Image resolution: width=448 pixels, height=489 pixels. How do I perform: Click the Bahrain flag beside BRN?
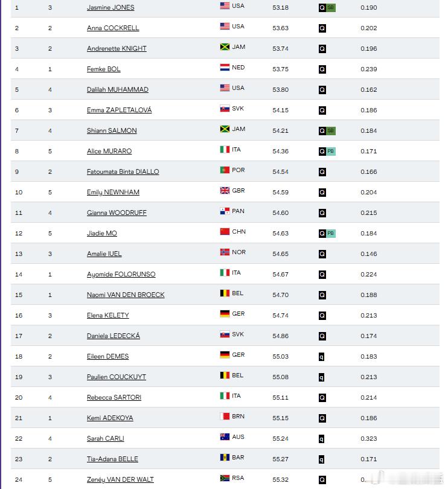(x=225, y=416)
